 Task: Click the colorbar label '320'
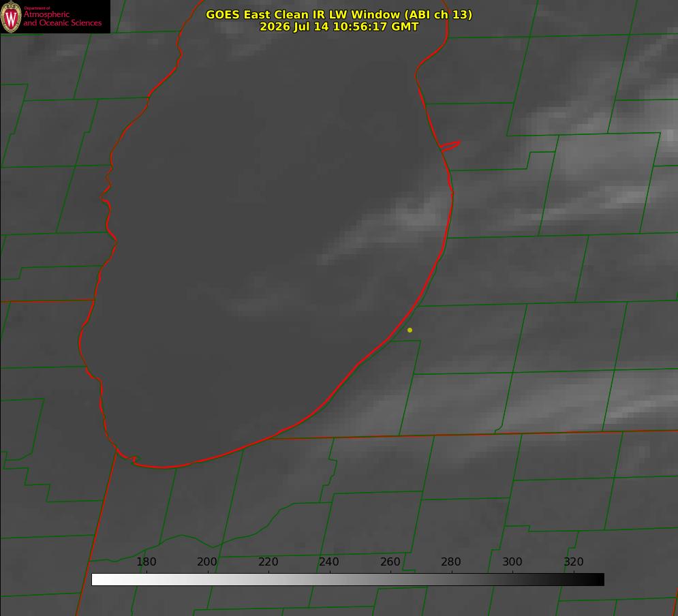574,561
